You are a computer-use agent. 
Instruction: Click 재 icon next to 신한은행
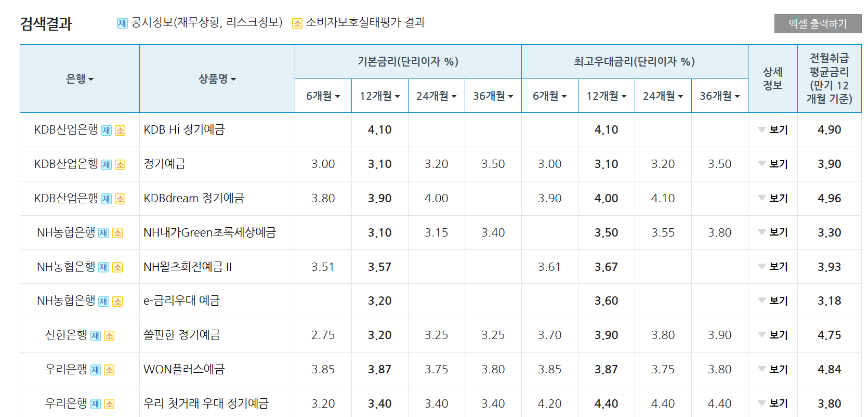pos(95,336)
